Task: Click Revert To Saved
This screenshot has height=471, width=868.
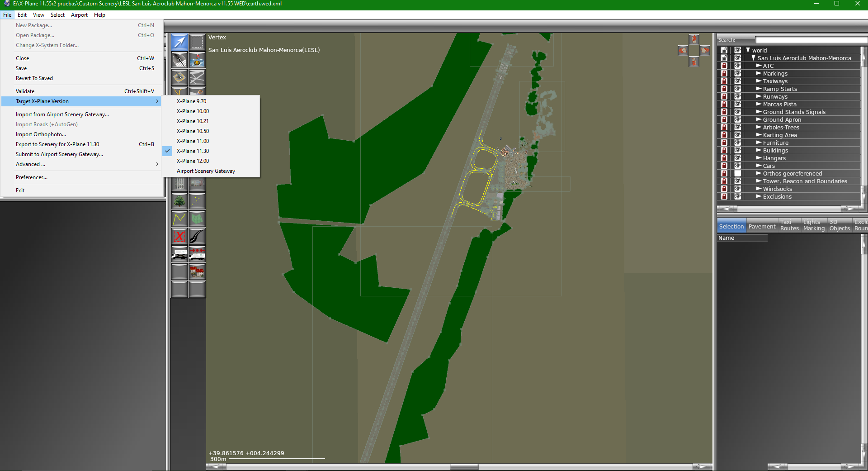Action: 81,78
